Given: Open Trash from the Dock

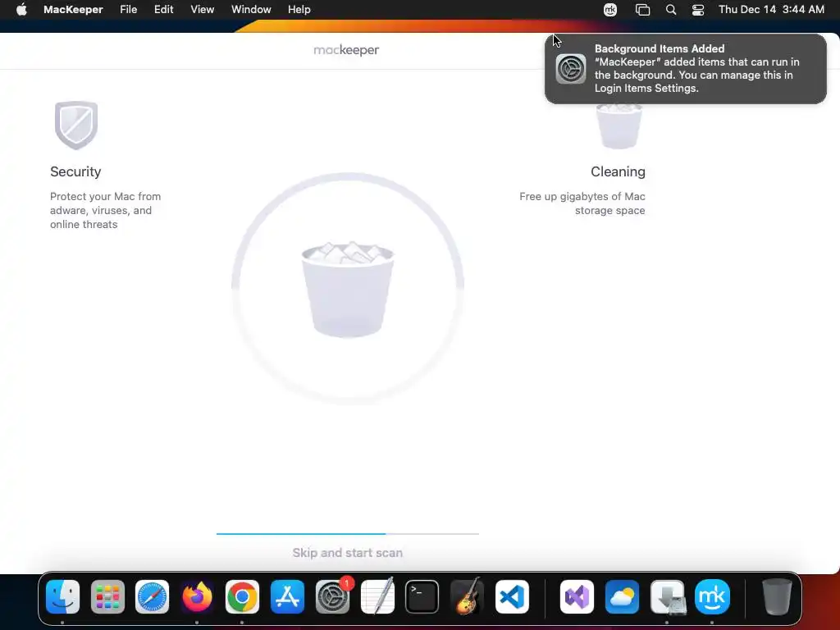Looking at the screenshot, I should click(x=777, y=596).
